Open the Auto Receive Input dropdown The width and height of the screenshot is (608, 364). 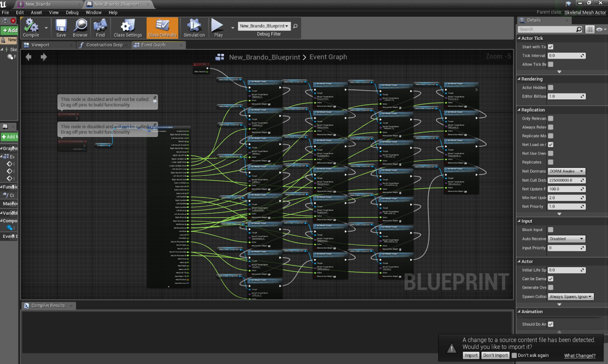point(566,239)
